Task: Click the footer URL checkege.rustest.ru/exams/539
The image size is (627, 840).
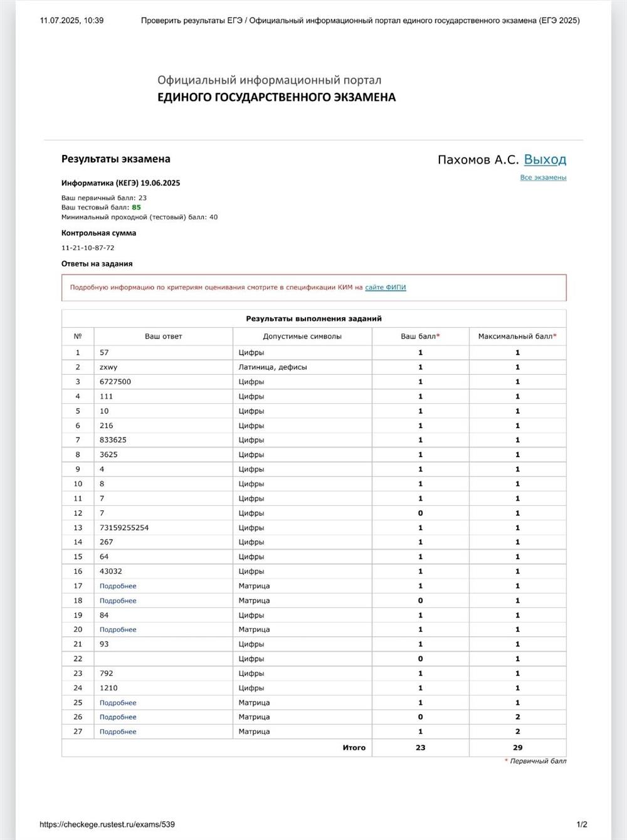Action: point(107,824)
